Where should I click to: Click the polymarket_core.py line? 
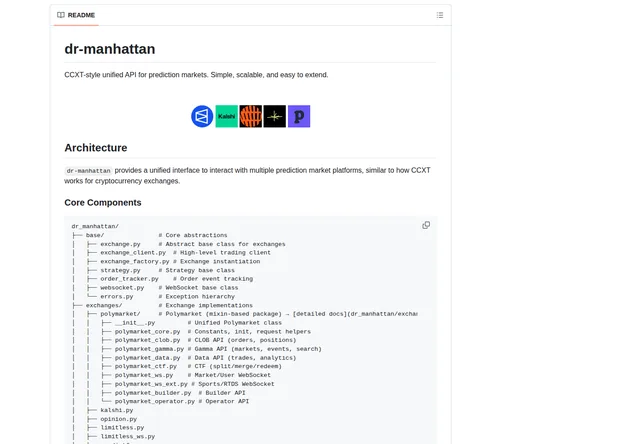pyautogui.click(x=191, y=332)
